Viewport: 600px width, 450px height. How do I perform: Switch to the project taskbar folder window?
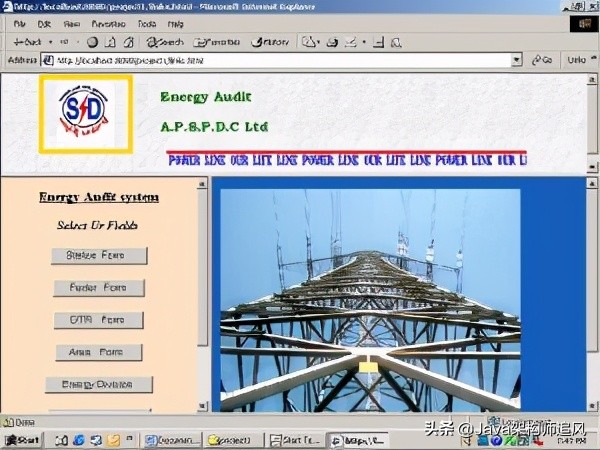[x=234, y=440]
